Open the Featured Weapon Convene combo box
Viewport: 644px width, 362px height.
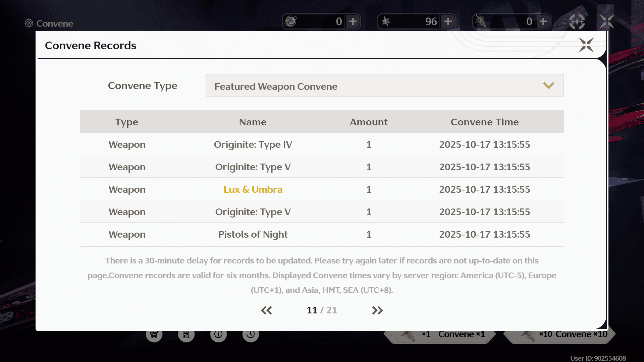pos(384,85)
